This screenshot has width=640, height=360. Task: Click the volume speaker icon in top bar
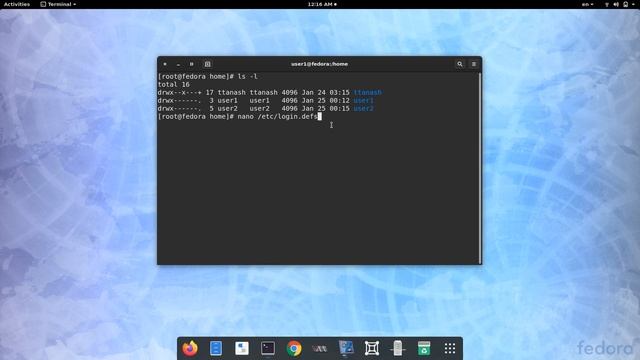tap(616, 4)
